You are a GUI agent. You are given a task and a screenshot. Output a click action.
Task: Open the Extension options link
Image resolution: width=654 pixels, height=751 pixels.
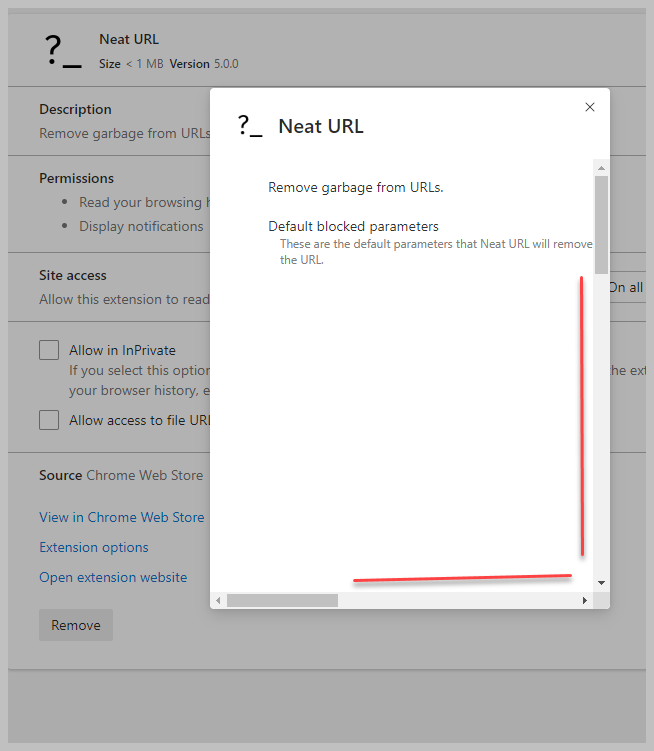coord(94,547)
